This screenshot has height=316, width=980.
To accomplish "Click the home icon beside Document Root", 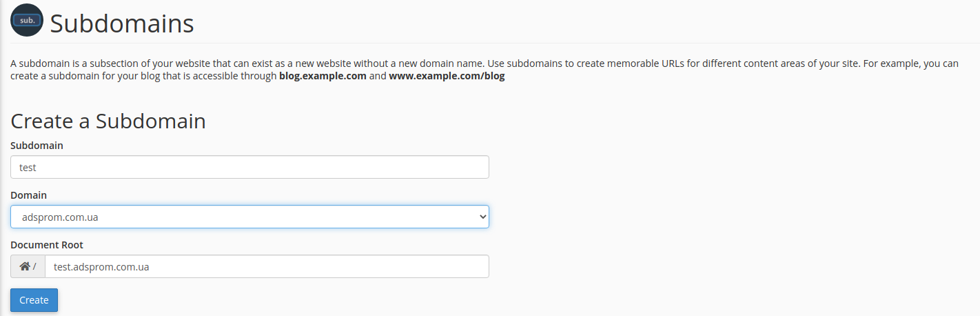I will 25,266.
